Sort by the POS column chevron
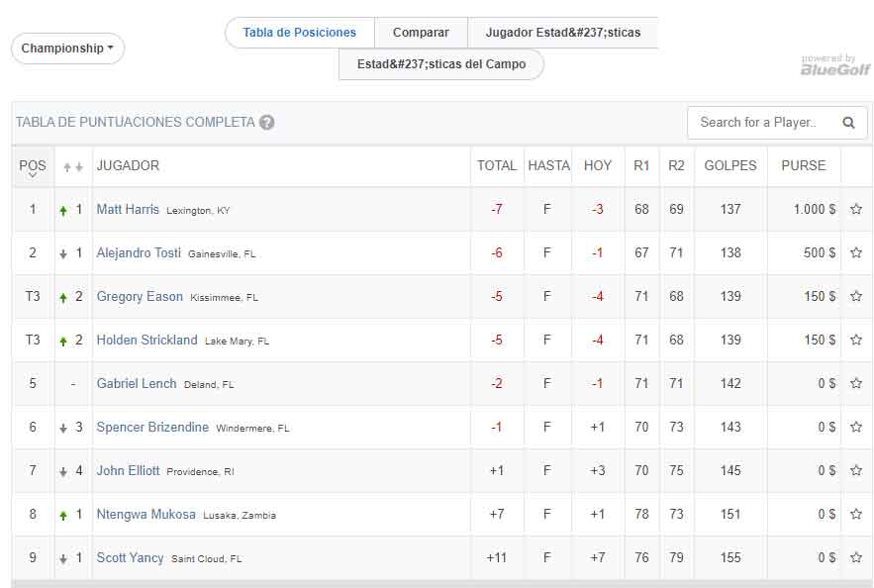Image resolution: width=874 pixels, height=588 pixels. 33,175
